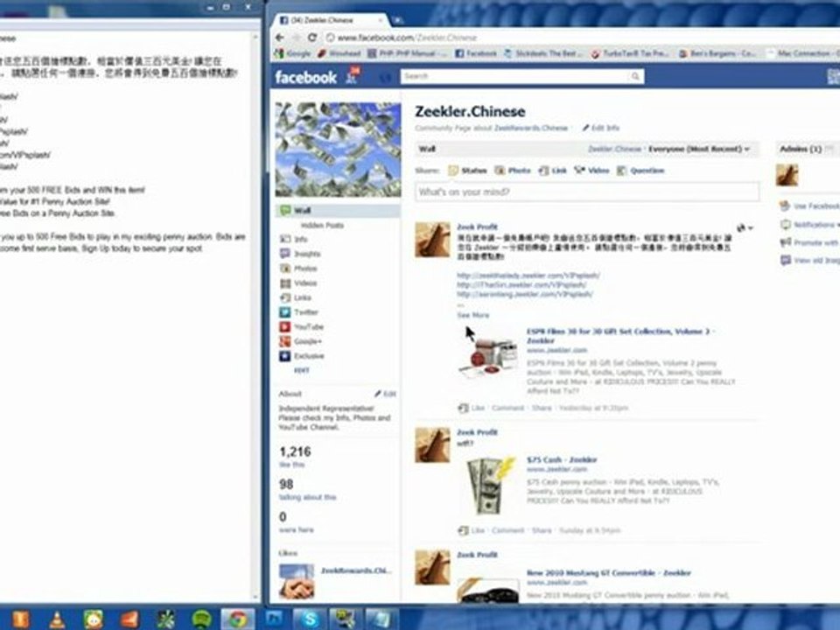This screenshot has width=840, height=630.
Task: Click Comment on the $75 Cash post
Action: tap(507, 530)
